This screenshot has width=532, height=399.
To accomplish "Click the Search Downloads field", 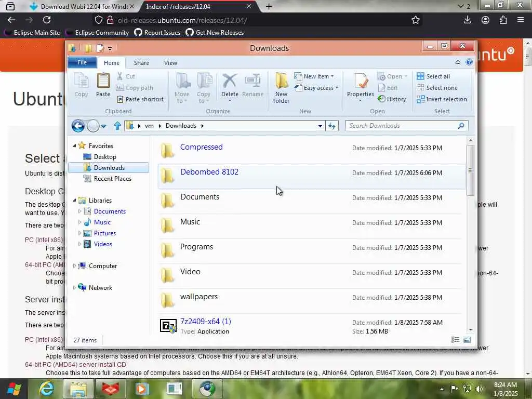I will click(406, 126).
